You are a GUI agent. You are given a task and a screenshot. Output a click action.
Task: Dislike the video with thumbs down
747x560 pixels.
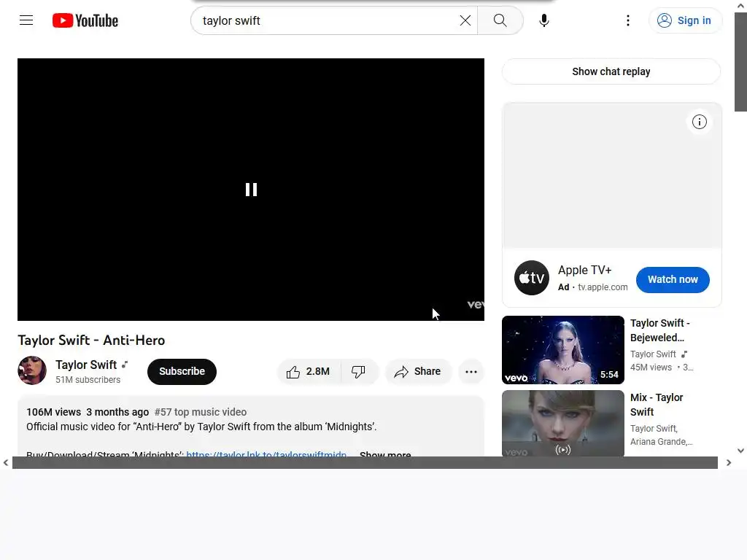tap(359, 371)
